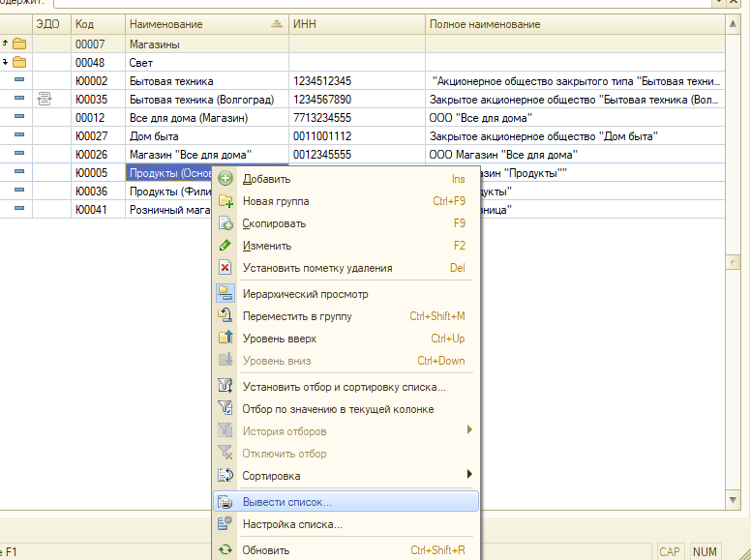Click ИНН cell 0012345555
This screenshot has height=560, width=751.
tap(357, 154)
